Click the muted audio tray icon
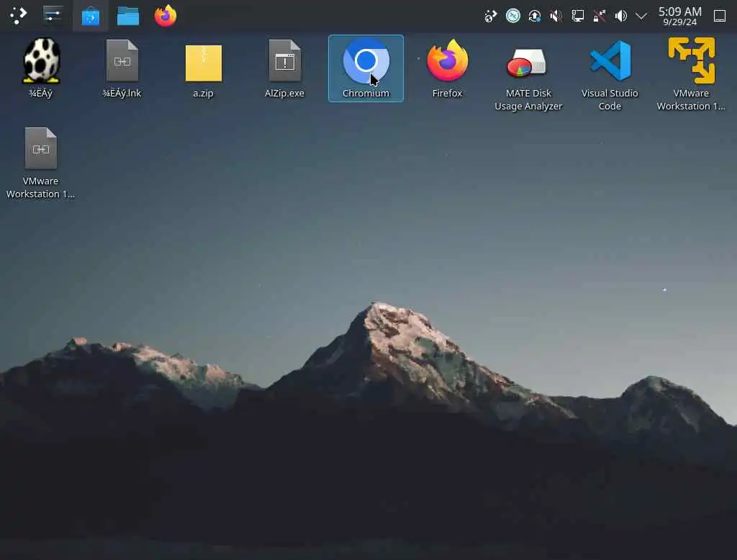The width and height of the screenshot is (737, 560). pos(556,17)
